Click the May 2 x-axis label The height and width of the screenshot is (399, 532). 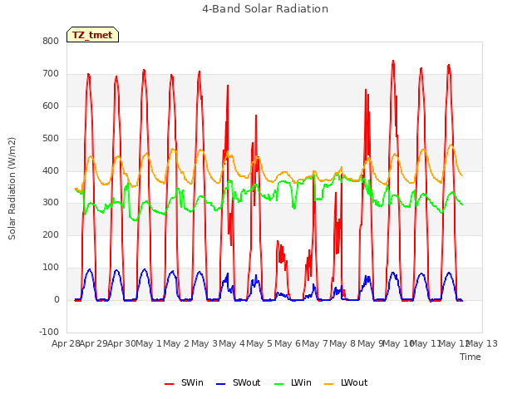tap(176, 343)
